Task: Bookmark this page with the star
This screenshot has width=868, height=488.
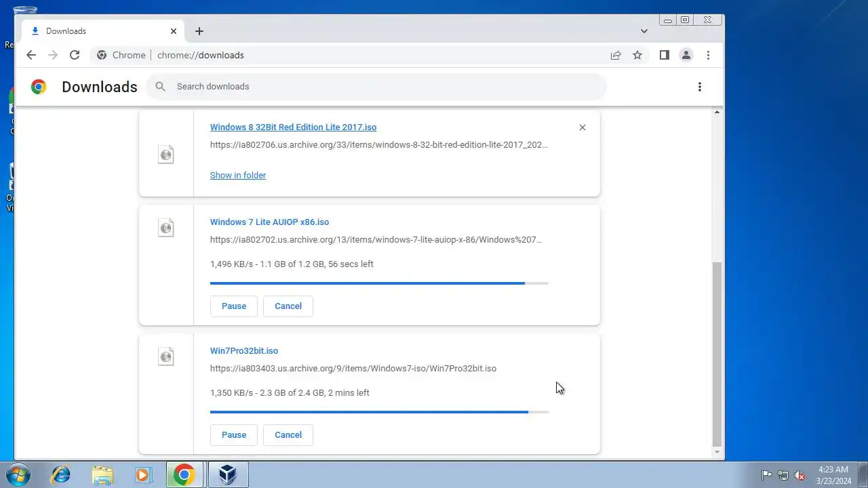Action: point(637,55)
